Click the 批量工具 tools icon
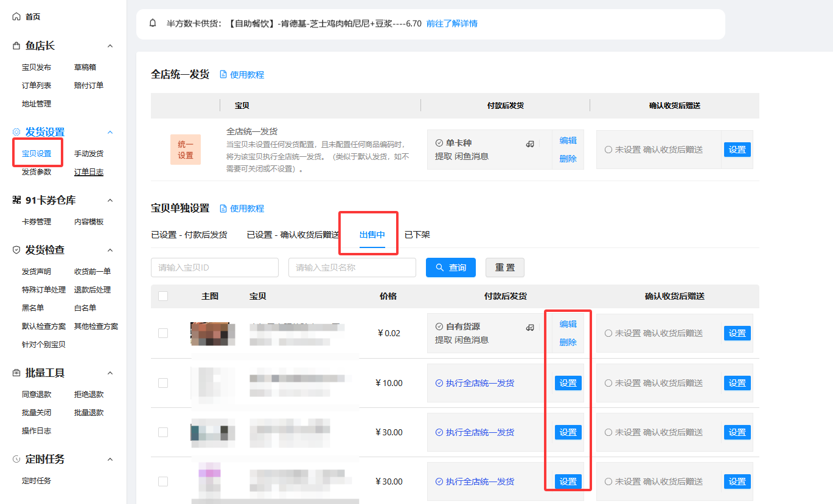833x504 pixels. pyautogui.click(x=16, y=372)
